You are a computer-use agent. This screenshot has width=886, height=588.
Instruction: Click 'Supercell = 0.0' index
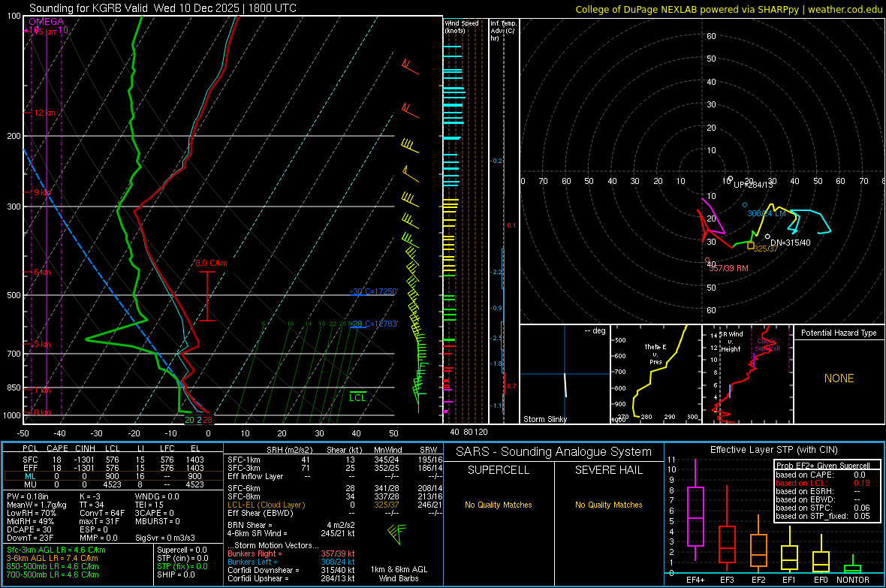pyautogui.click(x=182, y=550)
